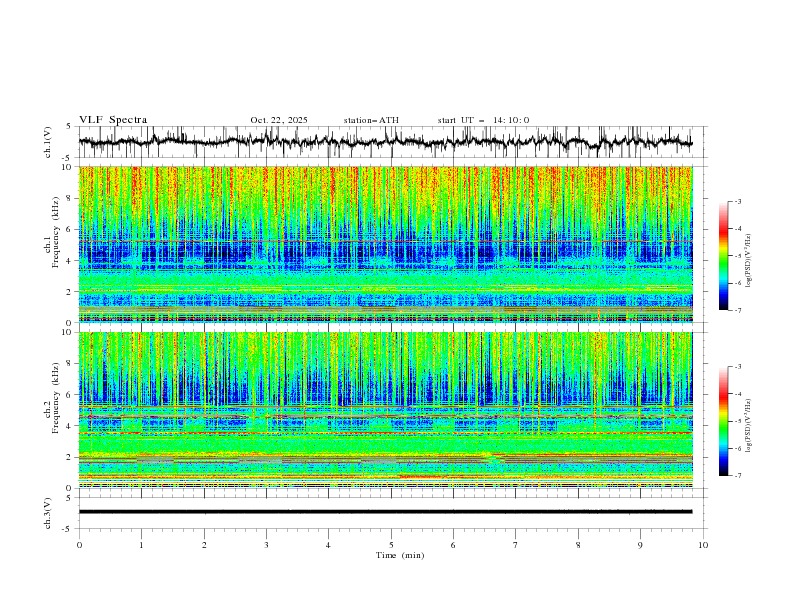This screenshot has height=612, width=792.
Task: Click the time axis tick label "10"
Action: click(x=703, y=545)
